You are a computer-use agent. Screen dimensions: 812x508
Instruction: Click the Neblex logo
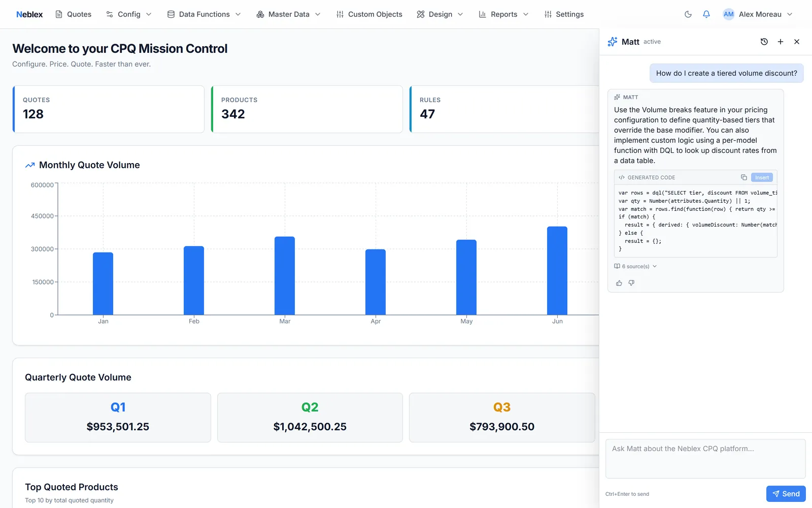(x=29, y=14)
